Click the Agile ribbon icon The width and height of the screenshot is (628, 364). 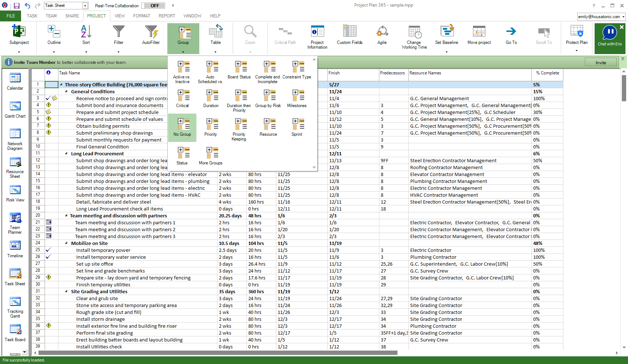click(x=382, y=35)
